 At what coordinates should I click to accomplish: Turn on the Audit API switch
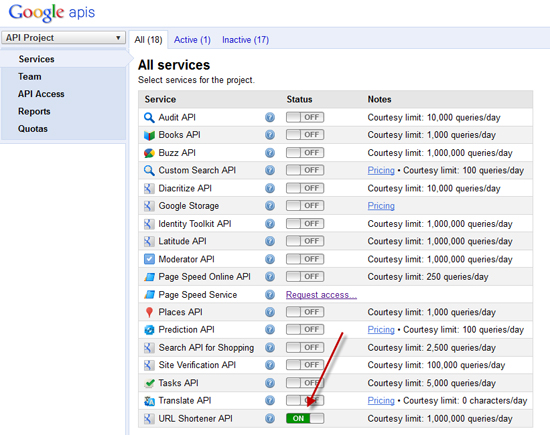point(305,117)
